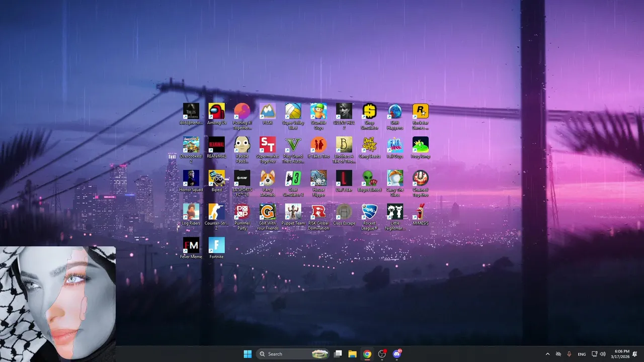Select the Little Nightmares icon
This screenshot has height=362, width=644.
tap(395, 217)
